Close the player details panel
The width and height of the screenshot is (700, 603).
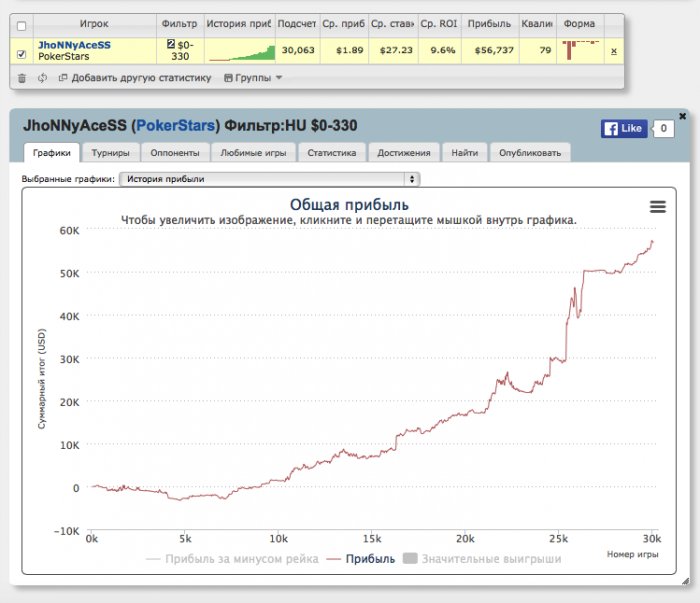683,116
